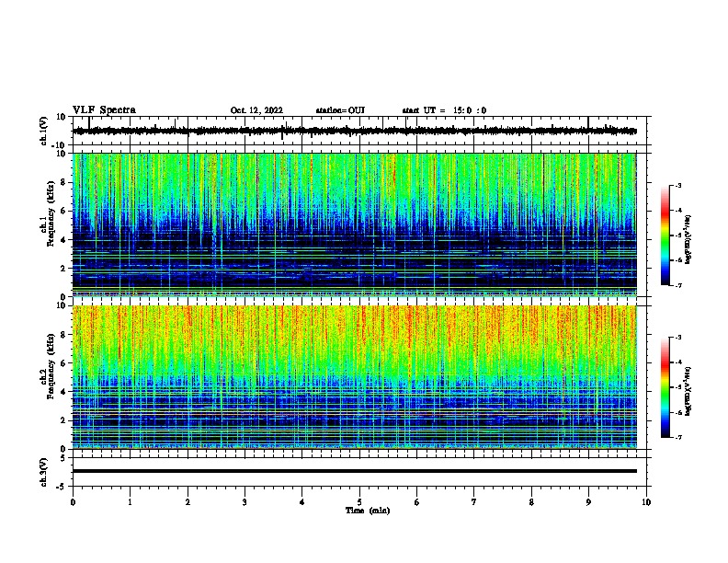Click the "ch.1(V)" waveform axis label
728x563 pixels.
point(44,131)
